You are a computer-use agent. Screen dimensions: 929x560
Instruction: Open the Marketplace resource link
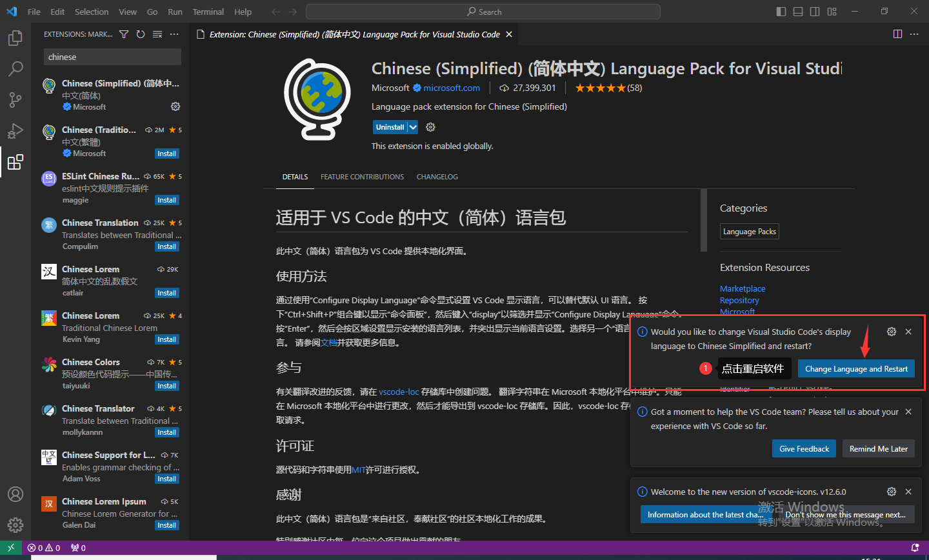(743, 289)
